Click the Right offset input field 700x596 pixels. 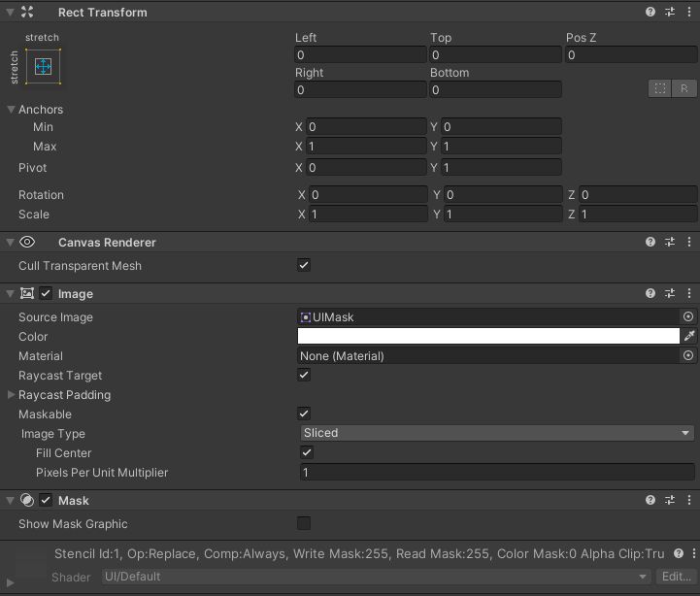click(360, 89)
